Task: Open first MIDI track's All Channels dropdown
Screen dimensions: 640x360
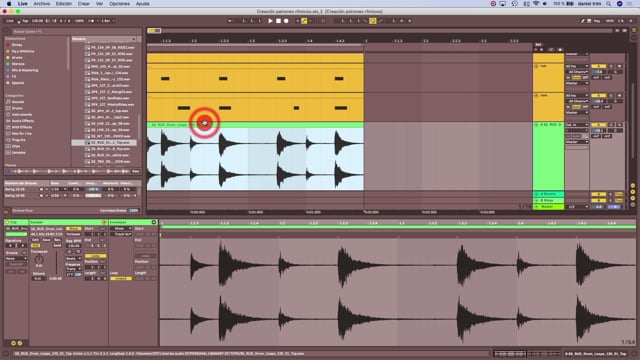Action: tap(577, 72)
